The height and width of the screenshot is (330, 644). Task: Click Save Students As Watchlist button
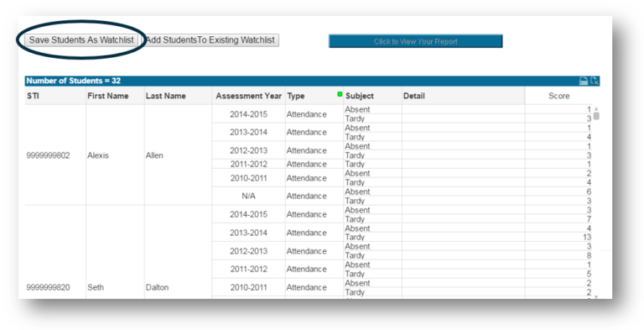81,40
